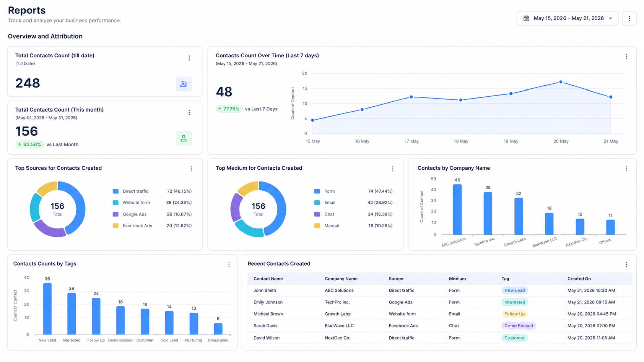Click the green single person icon
The image size is (644, 362).
(184, 138)
